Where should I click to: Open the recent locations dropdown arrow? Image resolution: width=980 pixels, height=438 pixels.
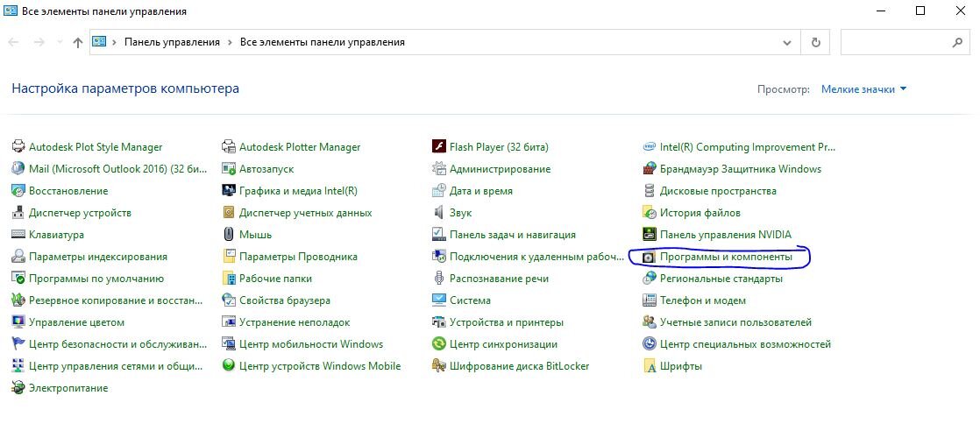[x=60, y=43]
